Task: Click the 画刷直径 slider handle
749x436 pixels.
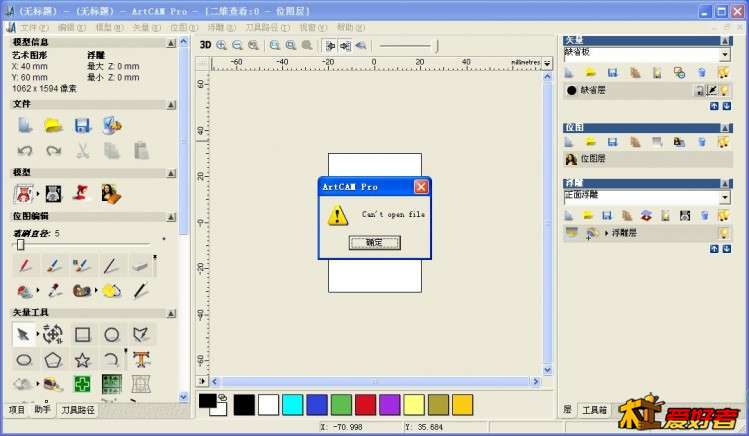Action: click(x=21, y=245)
